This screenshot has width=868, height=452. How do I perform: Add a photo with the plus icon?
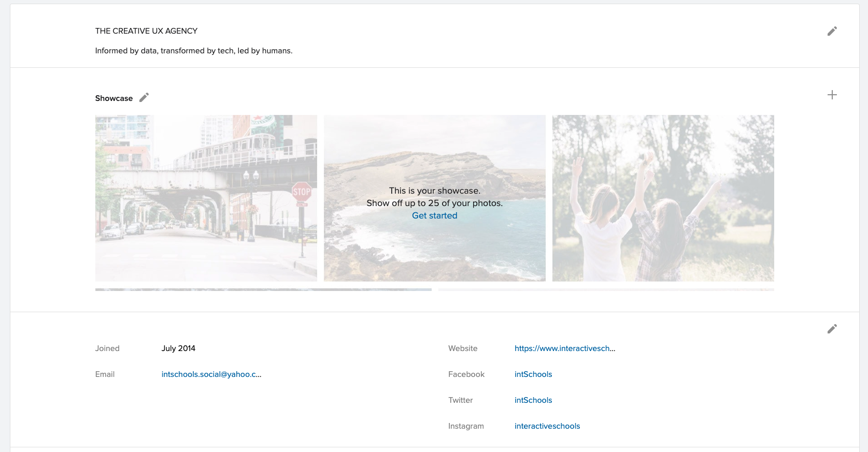click(x=832, y=95)
